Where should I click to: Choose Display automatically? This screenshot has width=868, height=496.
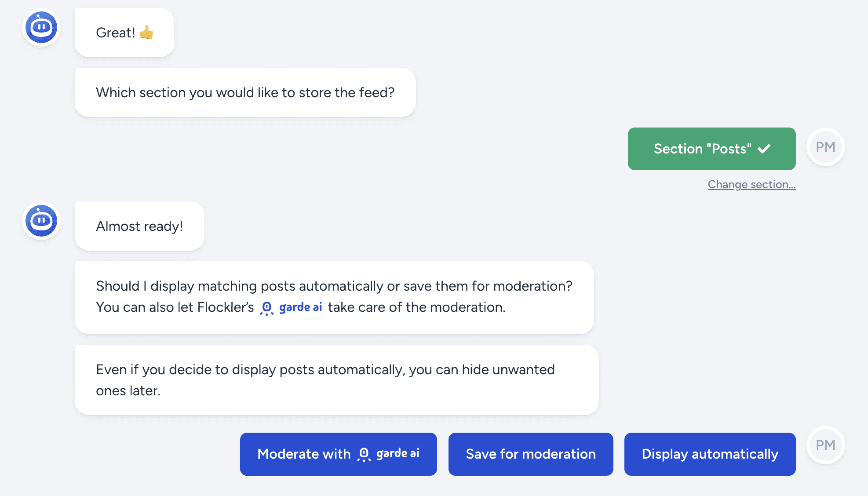710,454
